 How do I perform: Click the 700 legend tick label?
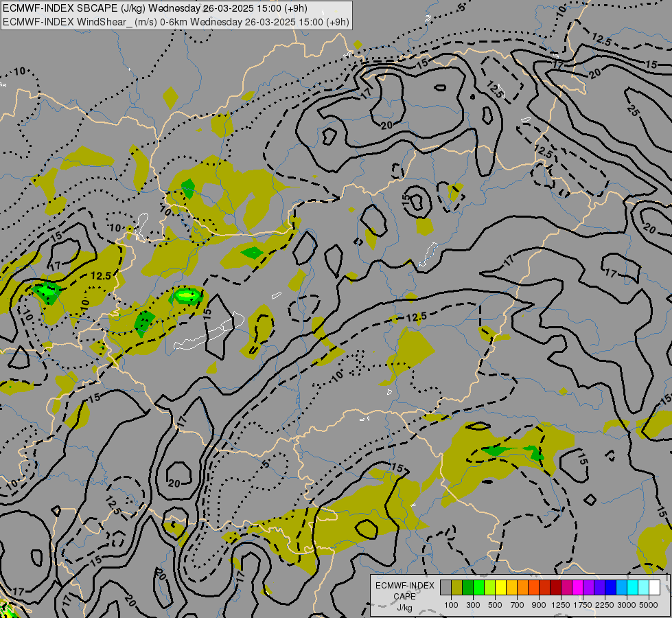point(518,605)
